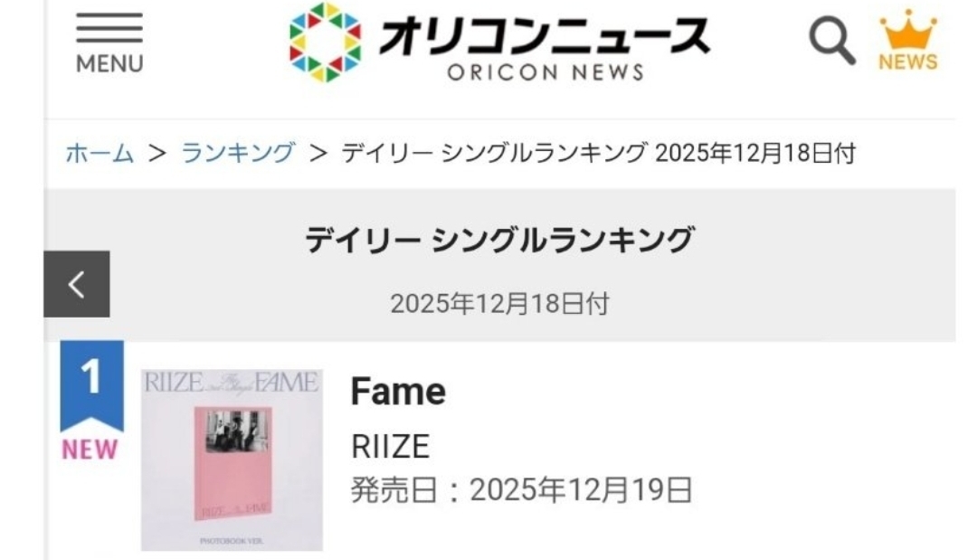Screen dimensions: 977x560
Task: Go to previous day's ranking arrow
Action: 76,284
